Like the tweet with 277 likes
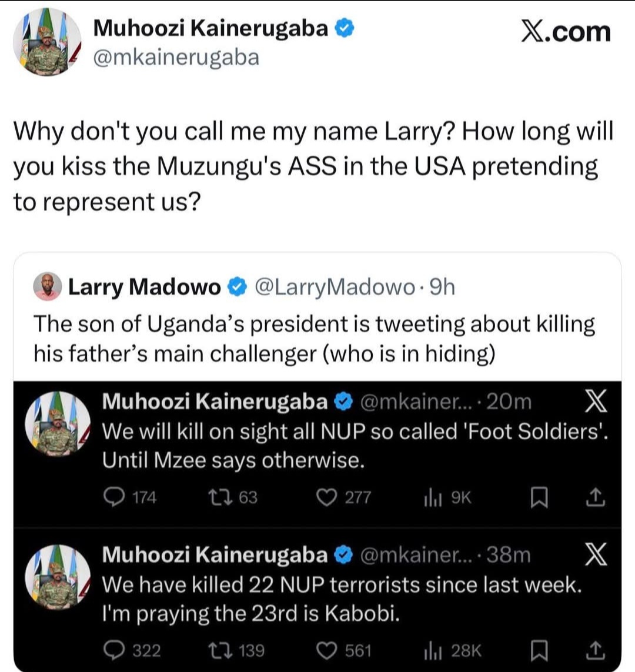 coord(326,498)
